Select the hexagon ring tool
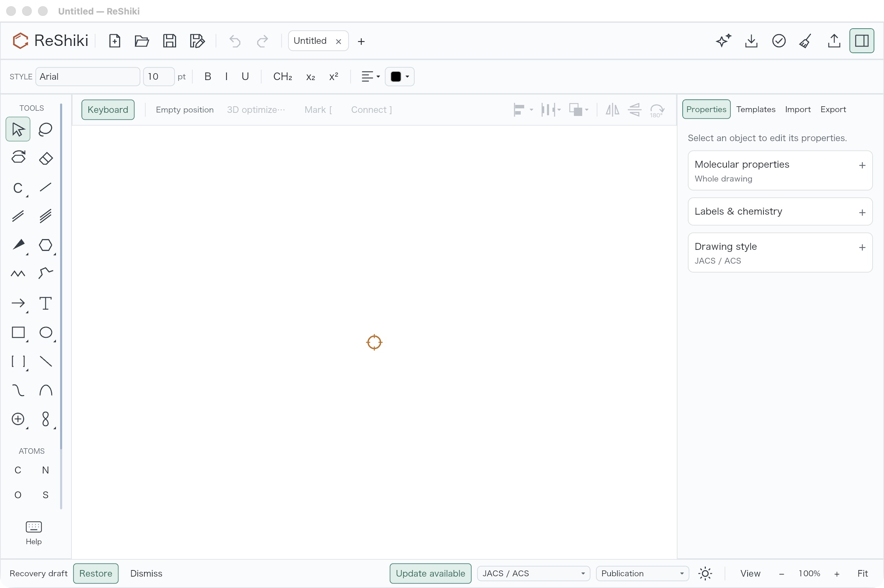This screenshot has width=884, height=588. click(45, 245)
